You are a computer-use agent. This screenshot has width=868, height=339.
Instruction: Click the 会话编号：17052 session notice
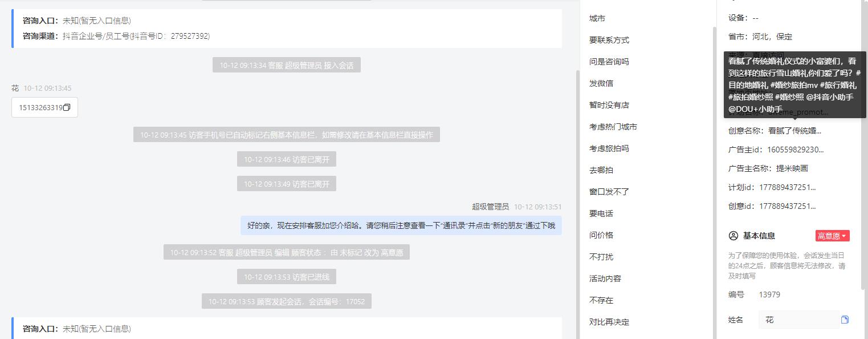point(287,301)
